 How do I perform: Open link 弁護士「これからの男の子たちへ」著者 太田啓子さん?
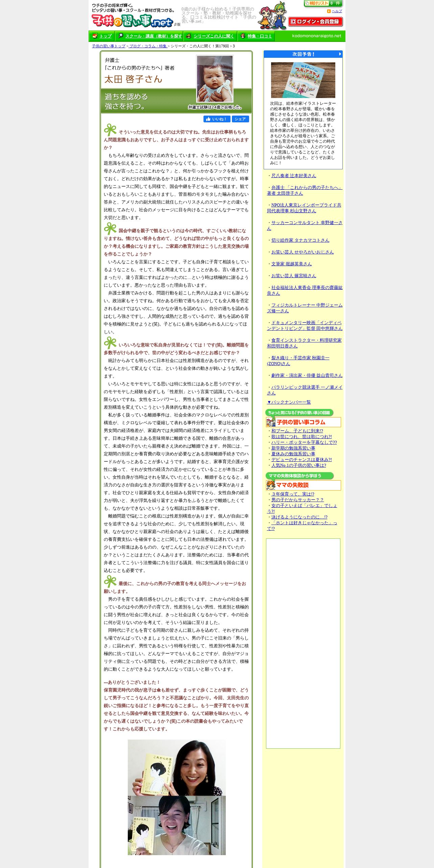305,190
